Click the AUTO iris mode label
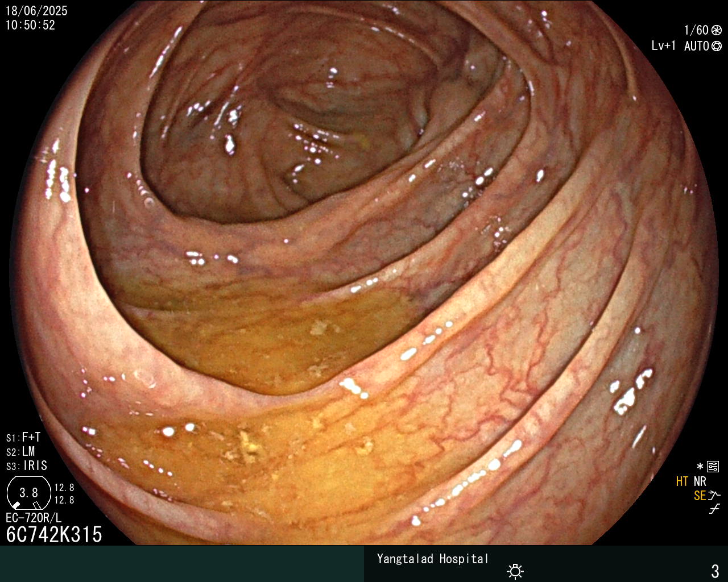The width and height of the screenshot is (728, 582). (696, 46)
